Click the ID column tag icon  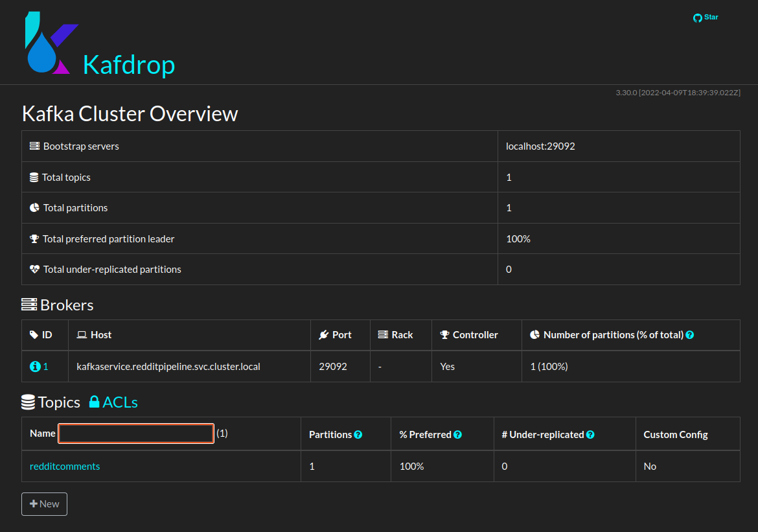pos(34,334)
